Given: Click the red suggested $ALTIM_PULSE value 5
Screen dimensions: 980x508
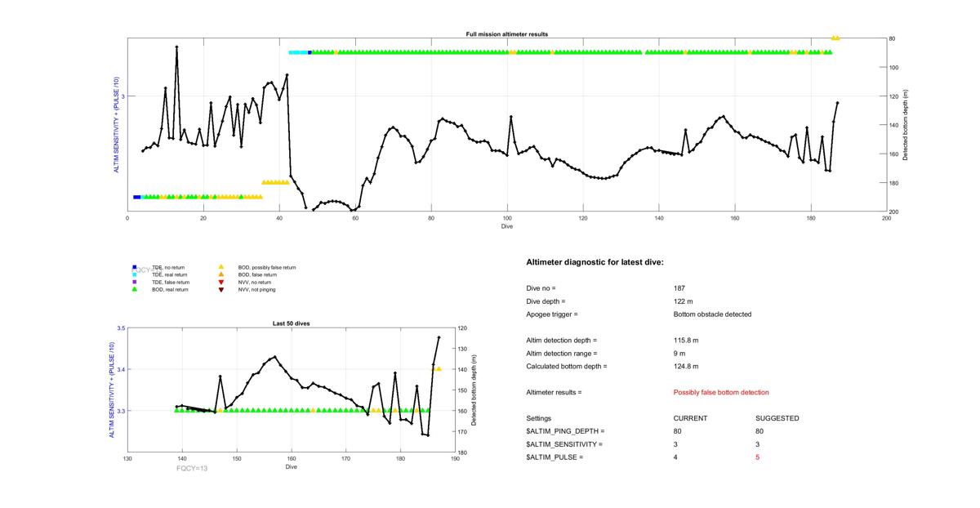Looking at the screenshot, I should pos(759,457).
